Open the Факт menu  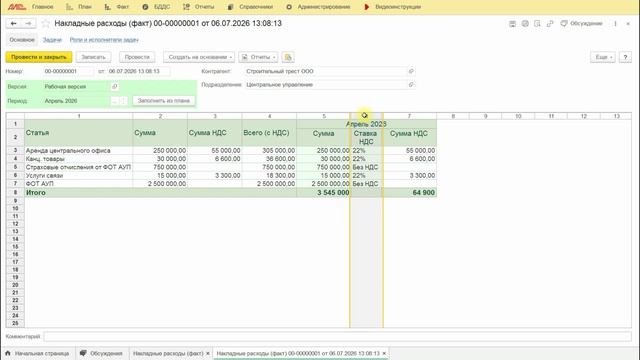pos(118,7)
